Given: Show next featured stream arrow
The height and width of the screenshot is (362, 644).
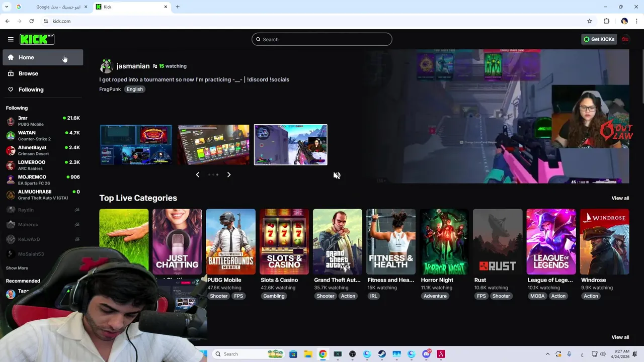Looking at the screenshot, I should pyautogui.click(x=228, y=174).
